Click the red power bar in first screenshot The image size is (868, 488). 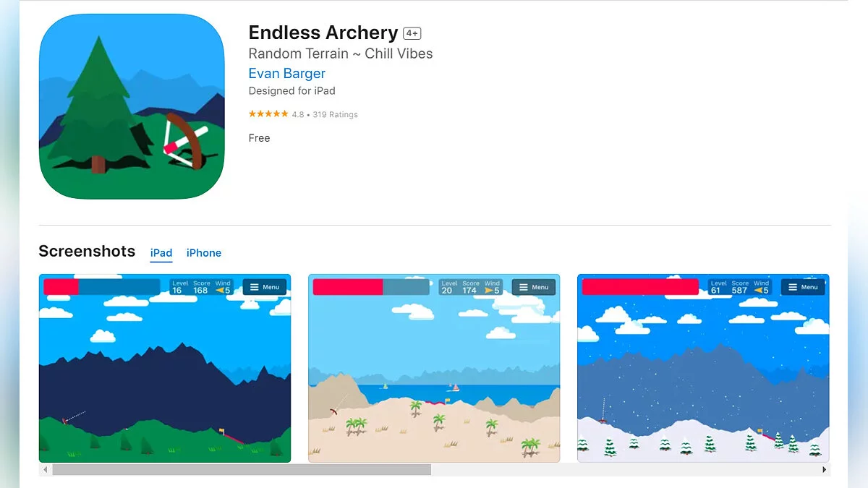tap(61, 287)
